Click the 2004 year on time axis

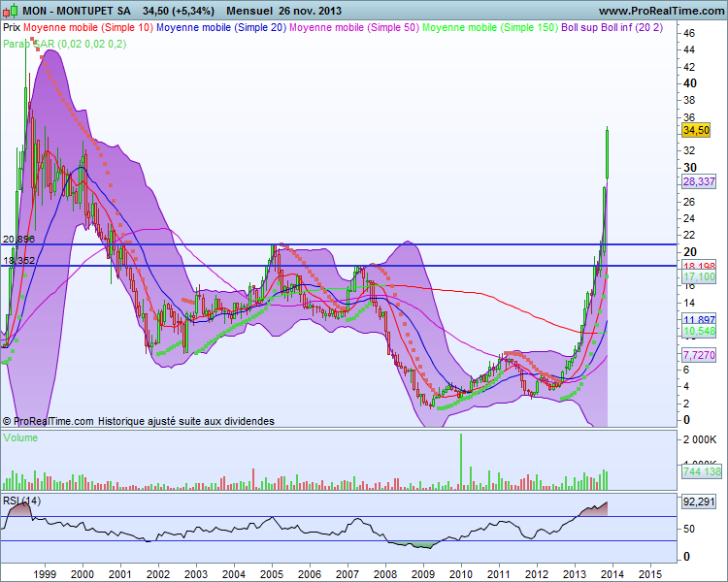[234, 574]
